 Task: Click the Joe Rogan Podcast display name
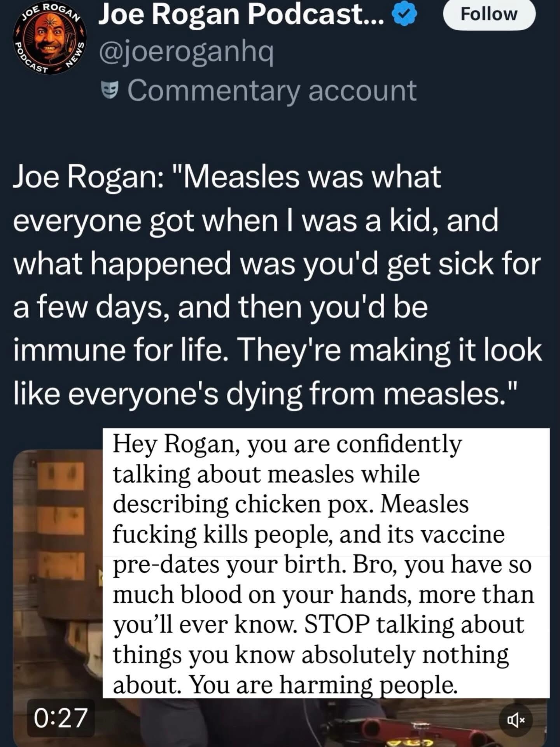click(241, 15)
